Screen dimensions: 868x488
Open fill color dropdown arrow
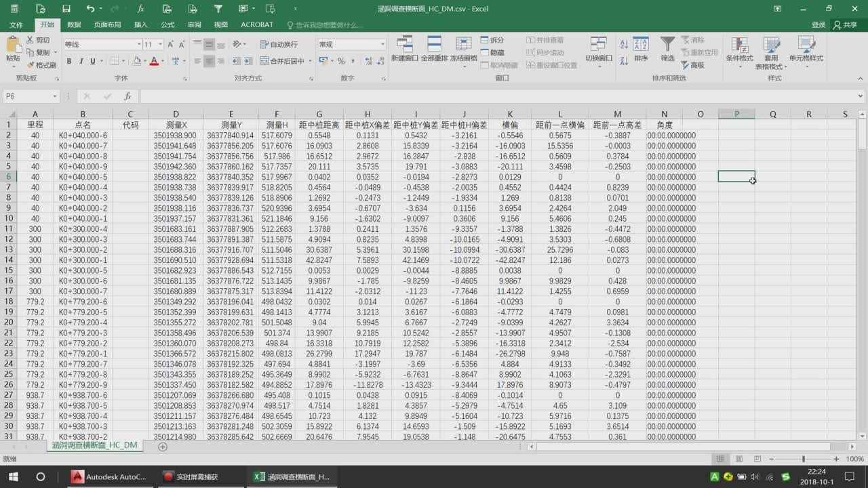[x=144, y=61]
